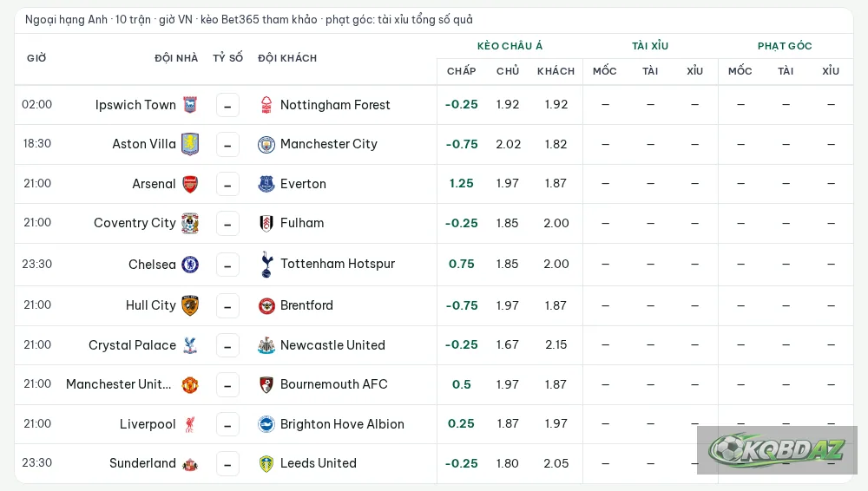
Task: Click the Nottingham Forest club crest
Action: 266,105
